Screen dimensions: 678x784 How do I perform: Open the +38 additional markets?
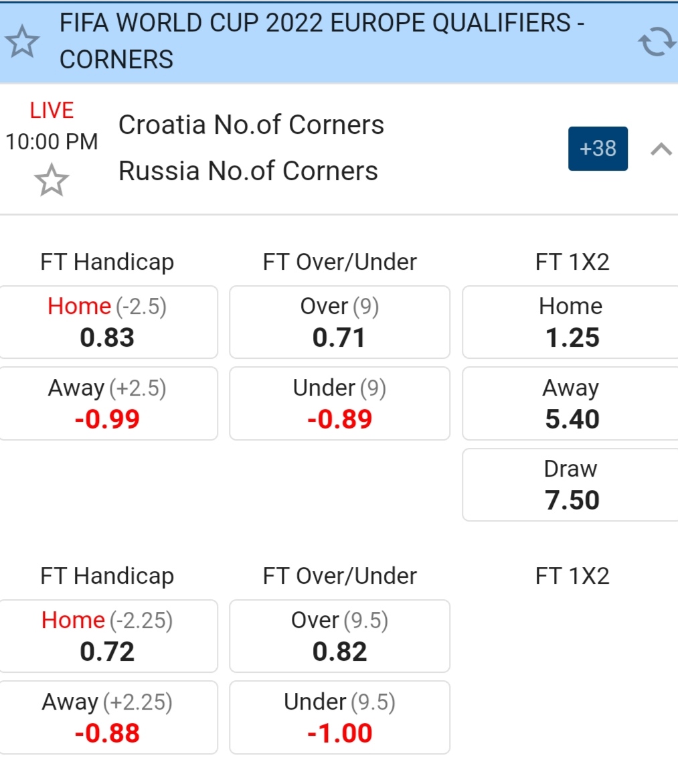point(598,149)
